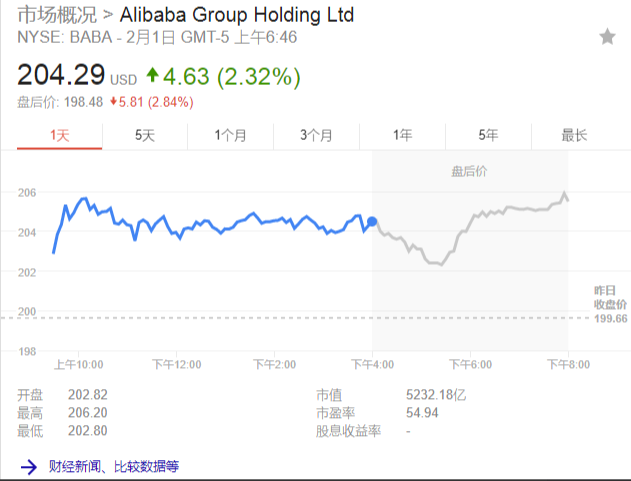Click the green up arrow by 4.63
Viewport: 631px width, 481px height.
152,75
